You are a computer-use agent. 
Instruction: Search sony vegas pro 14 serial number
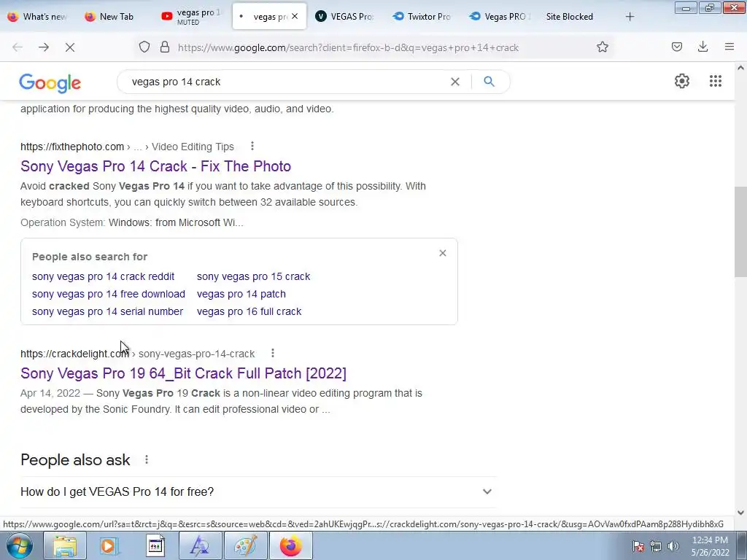(x=108, y=311)
